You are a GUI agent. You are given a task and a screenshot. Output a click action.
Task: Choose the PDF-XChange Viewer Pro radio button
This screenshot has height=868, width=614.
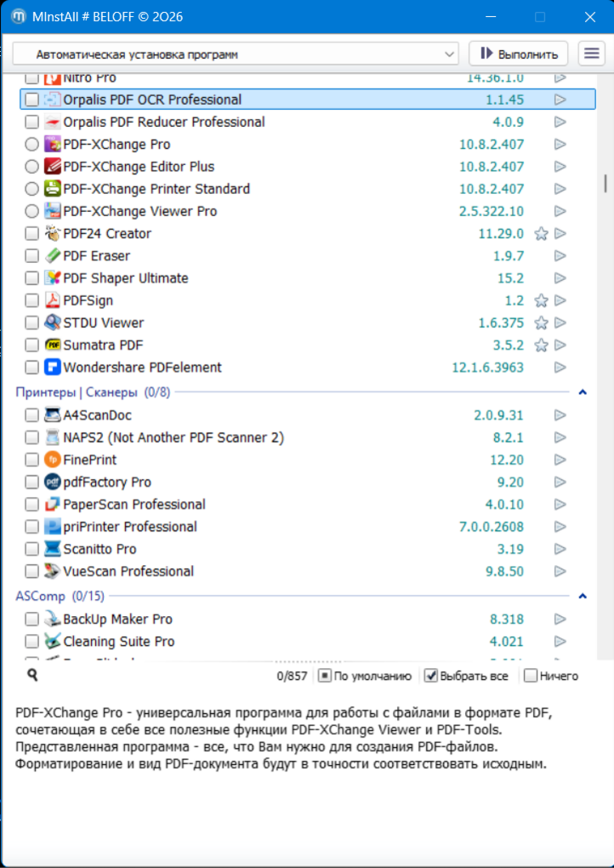pyautogui.click(x=32, y=211)
